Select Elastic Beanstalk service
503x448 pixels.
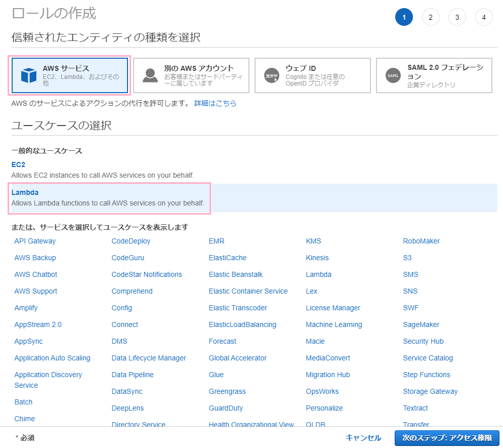tap(235, 274)
